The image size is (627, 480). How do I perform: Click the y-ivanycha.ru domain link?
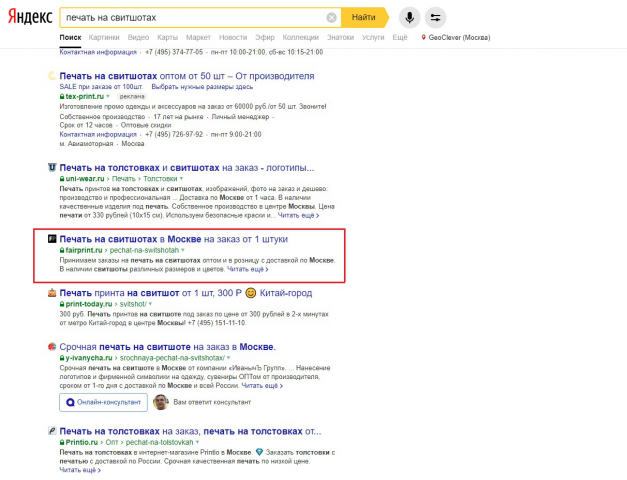point(89,358)
